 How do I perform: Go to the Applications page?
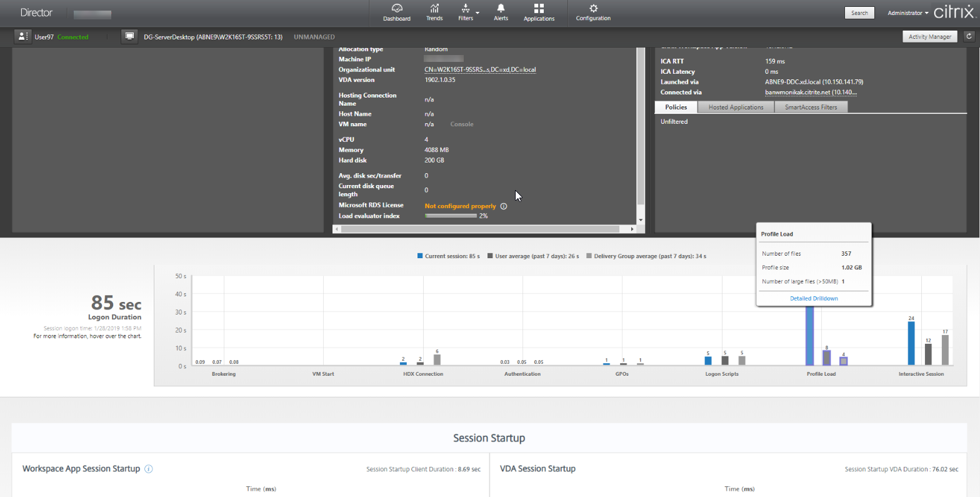pyautogui.click(x=539, y=12)
